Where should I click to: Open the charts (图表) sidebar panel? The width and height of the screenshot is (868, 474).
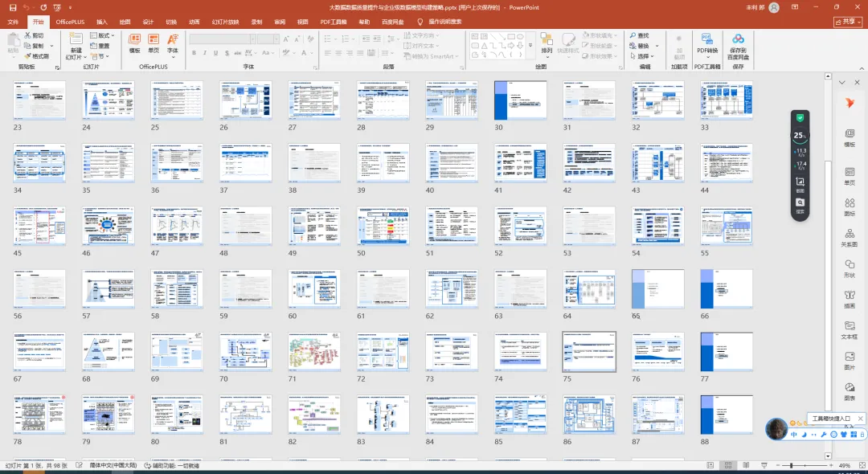pyautogui.click(x=850, y=391)
